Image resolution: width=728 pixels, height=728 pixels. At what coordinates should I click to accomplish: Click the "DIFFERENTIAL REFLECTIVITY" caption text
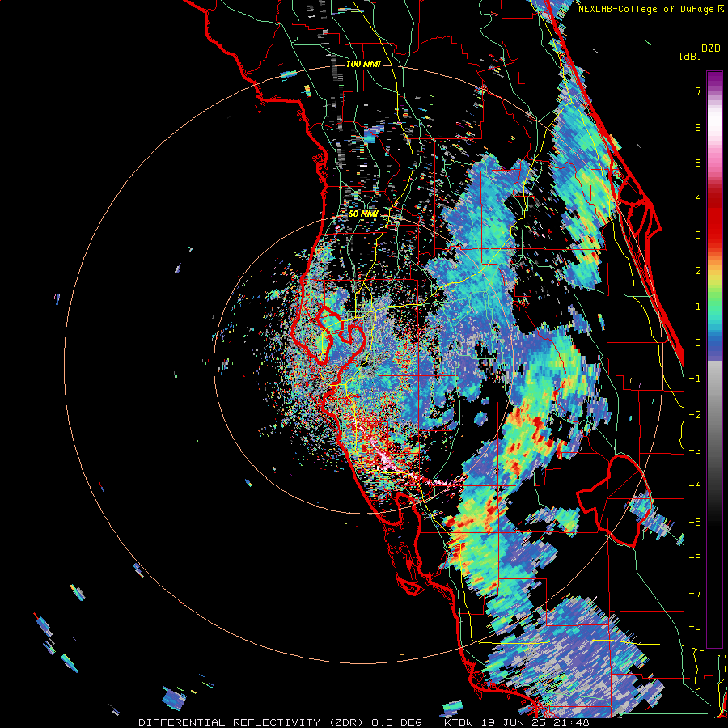coord(230,722)
